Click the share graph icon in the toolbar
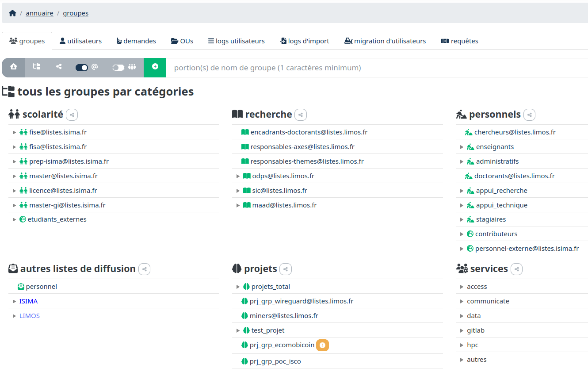 point(59,67)
